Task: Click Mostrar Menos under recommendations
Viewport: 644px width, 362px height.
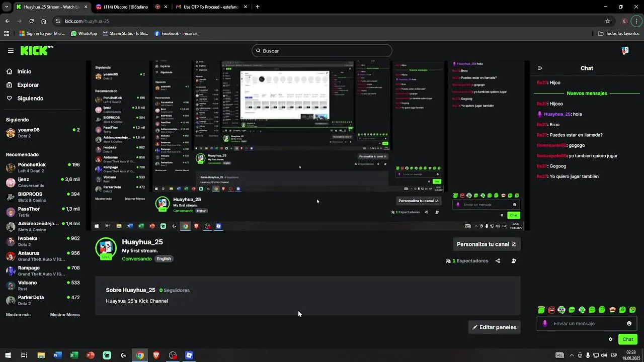Action: [65, 315]
